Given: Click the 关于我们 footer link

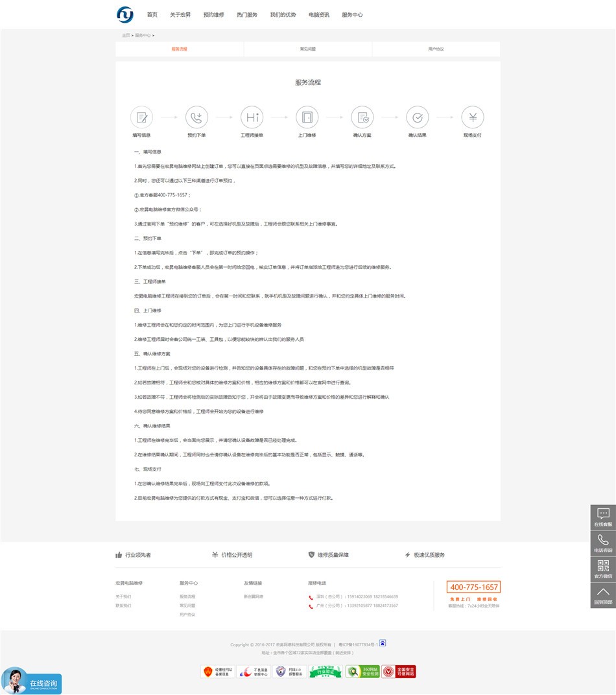Looking at the screenshot, I should pos(123,596).
